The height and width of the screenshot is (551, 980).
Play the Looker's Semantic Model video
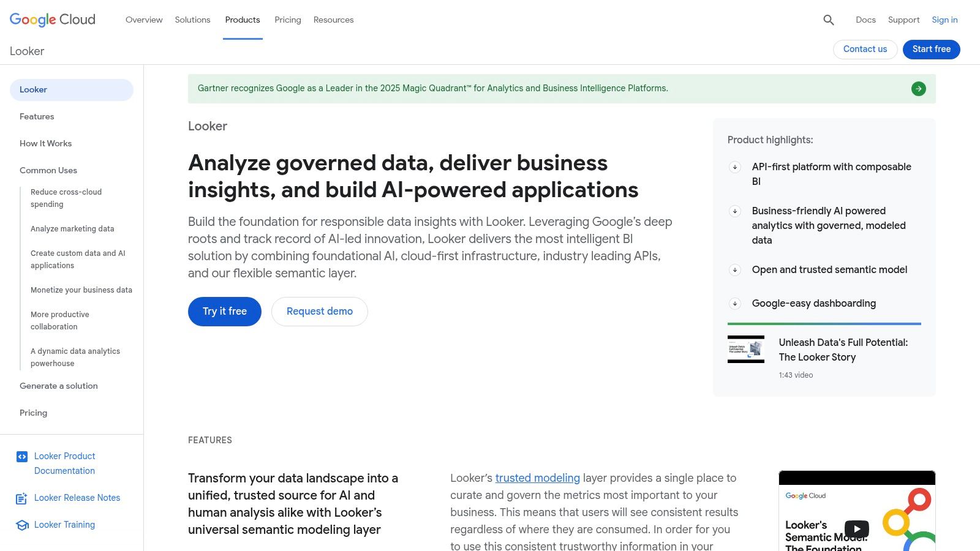pyautogui.click(x=856, y=528)
